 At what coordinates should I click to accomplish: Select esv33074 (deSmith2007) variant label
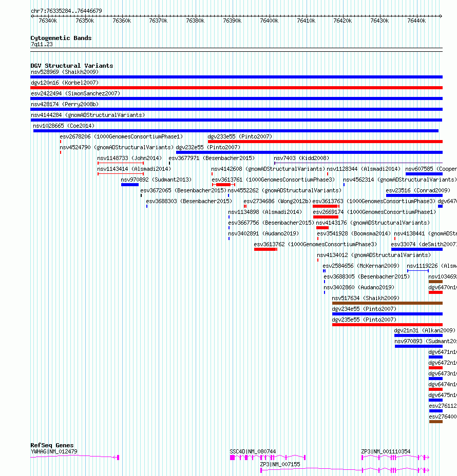click(x=424, y=244)
